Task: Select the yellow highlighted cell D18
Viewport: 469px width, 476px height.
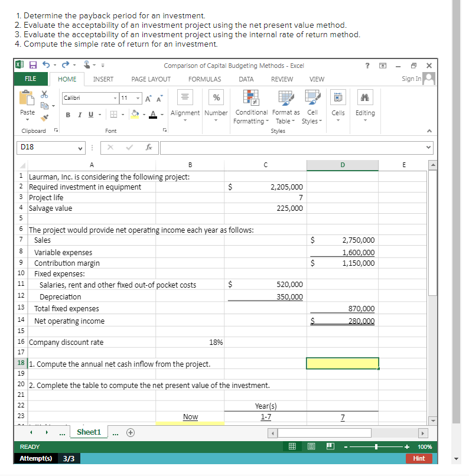Action: pos(343,363)
